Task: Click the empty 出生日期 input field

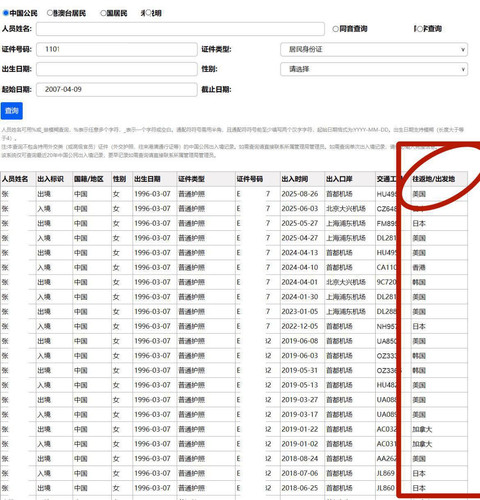Action: click(x=117, y=69)
